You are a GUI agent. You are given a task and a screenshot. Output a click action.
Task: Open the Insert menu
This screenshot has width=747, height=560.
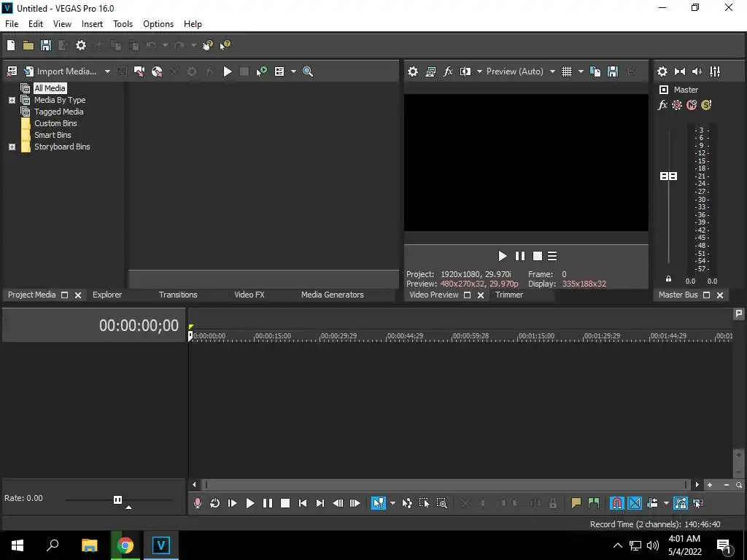coord(92,24)
